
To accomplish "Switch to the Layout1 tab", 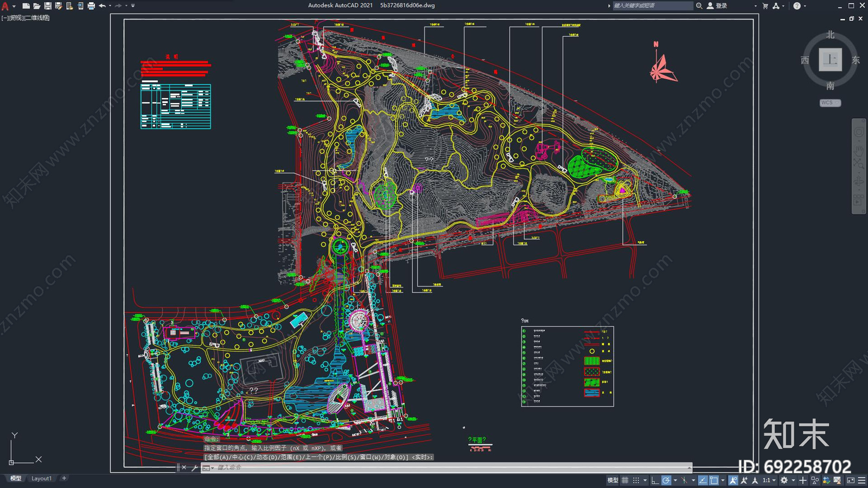I will 41,478.
